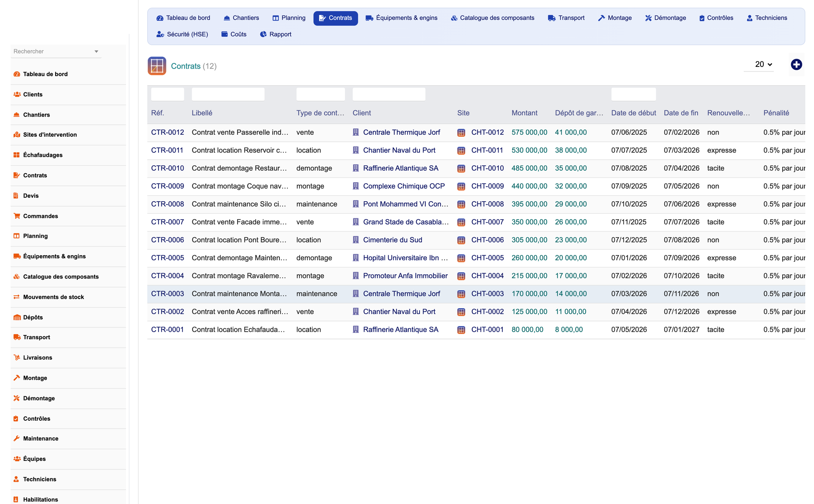The image size is (814, 504).
Task: Open site link CHT-0001
Action: 487,330
